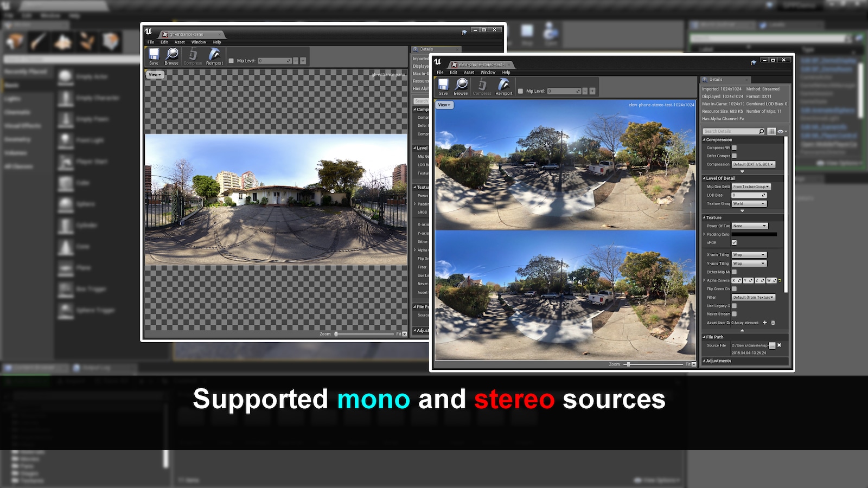Enable the Mip Level checkbox
This screenshot has width=868, height=488.
[520, 91]
